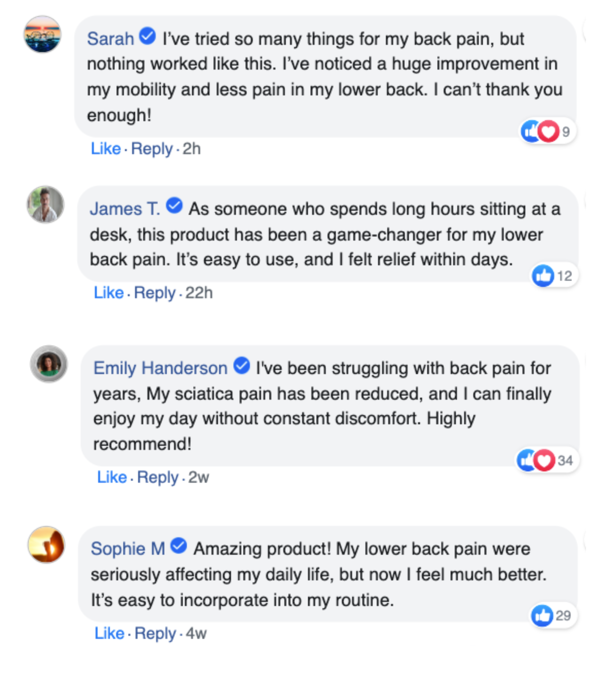
Task: Click thumbs-up reaction with 12 likes
Action: click(543, 276)
